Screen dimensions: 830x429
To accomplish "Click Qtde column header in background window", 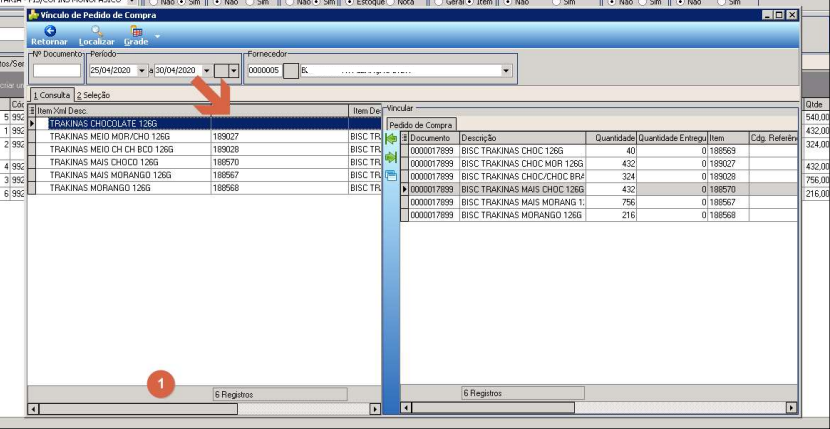I will click(x=816, y=104).
